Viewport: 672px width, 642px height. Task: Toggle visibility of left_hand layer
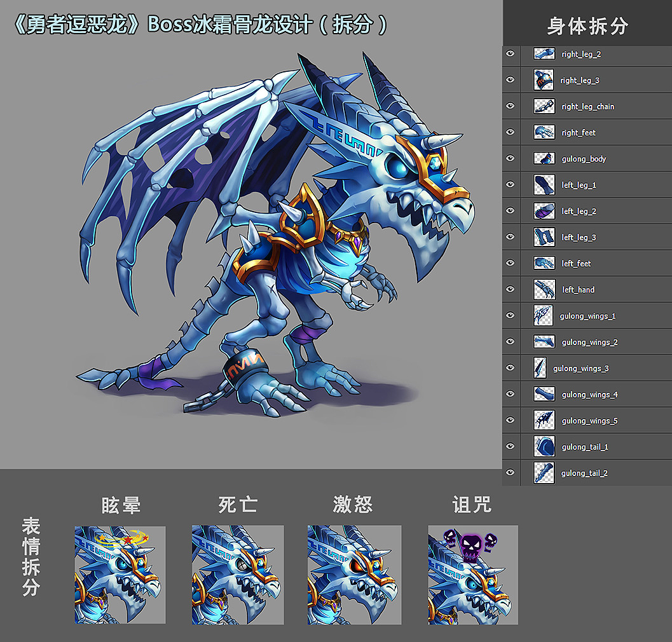[x=510, y=289]
